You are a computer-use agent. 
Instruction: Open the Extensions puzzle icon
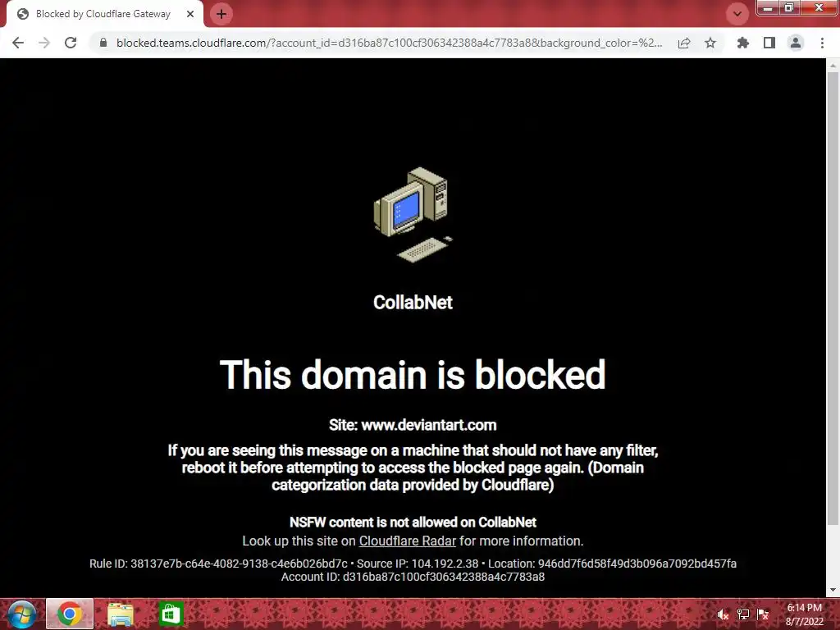[x=742, y=43]
